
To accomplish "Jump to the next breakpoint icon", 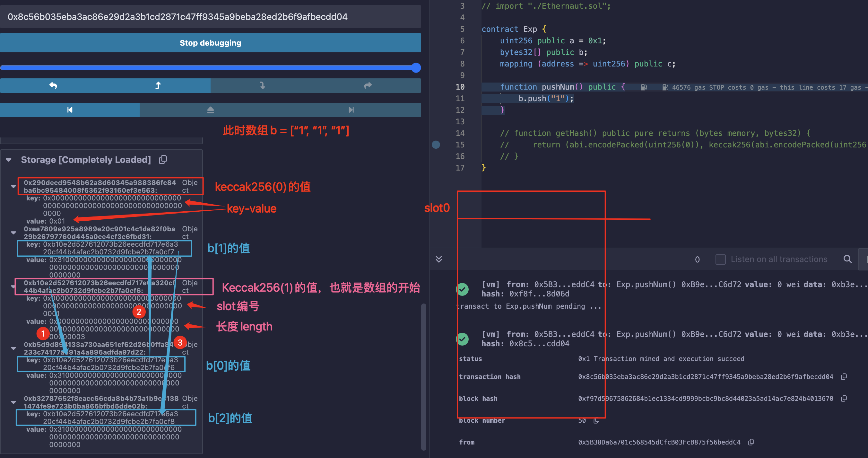I will click(x=351, y=110).
